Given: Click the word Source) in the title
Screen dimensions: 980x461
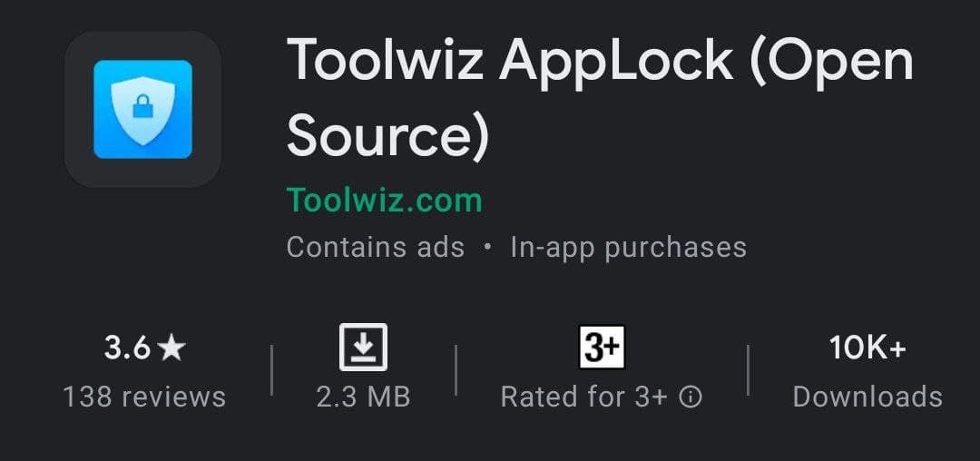Looking at the screenshot, I should [x=387, y=135].
